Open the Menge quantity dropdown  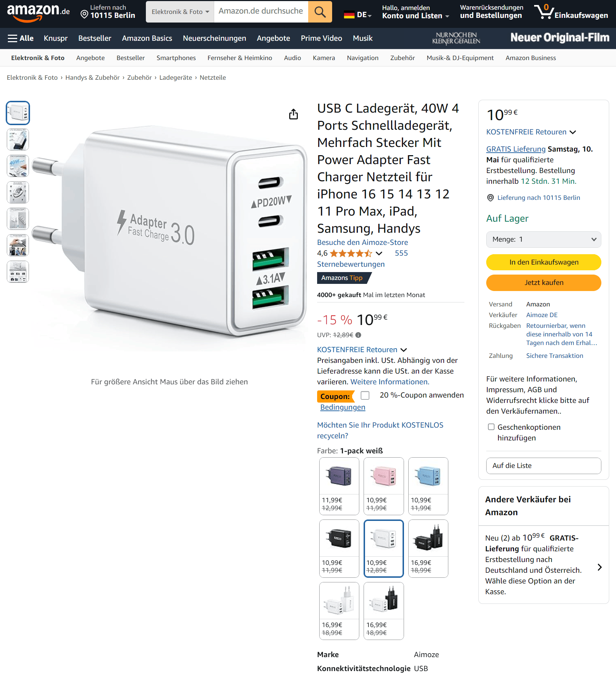[543, 239]
